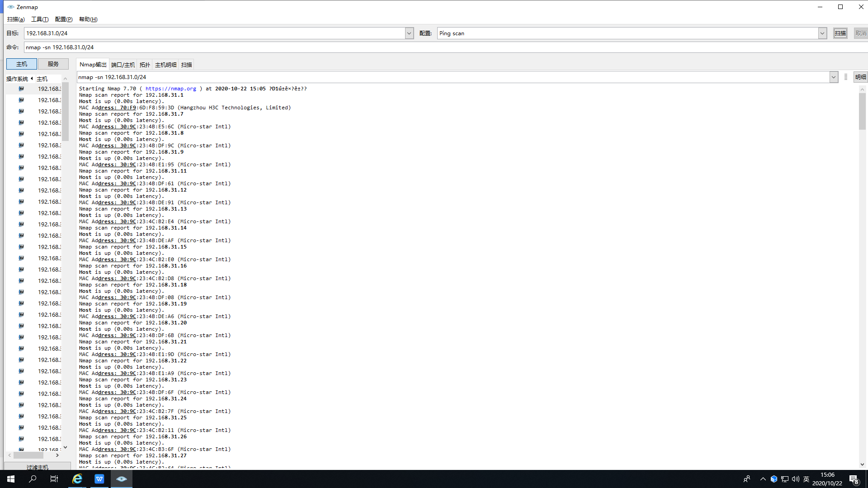Click the host list horizontal scrollbar

click(28, 455)
